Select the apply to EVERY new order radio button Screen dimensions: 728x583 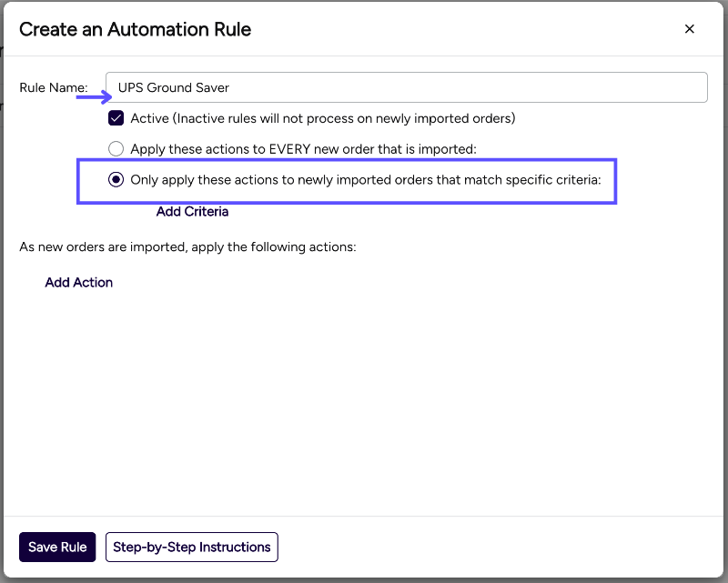(x=116, y=148)
